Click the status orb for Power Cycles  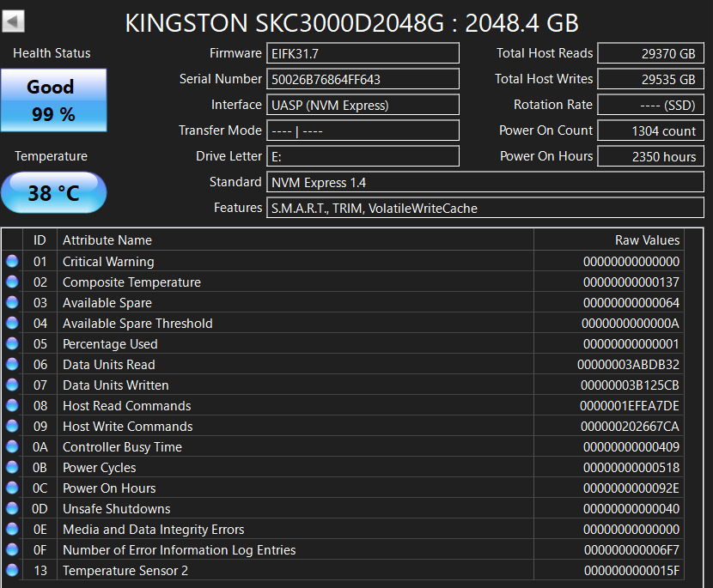pyautogui.click(x=12, y=467)
